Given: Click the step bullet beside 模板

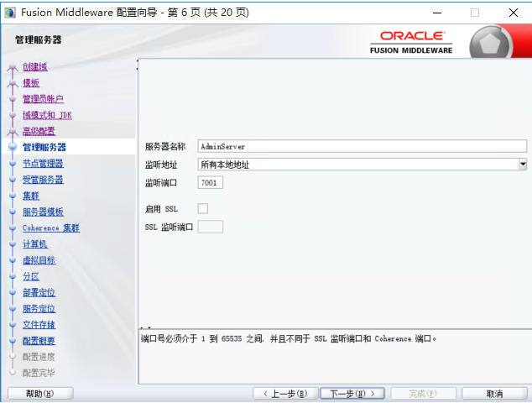Looking at the screenshot, I should tap(13, 83).
